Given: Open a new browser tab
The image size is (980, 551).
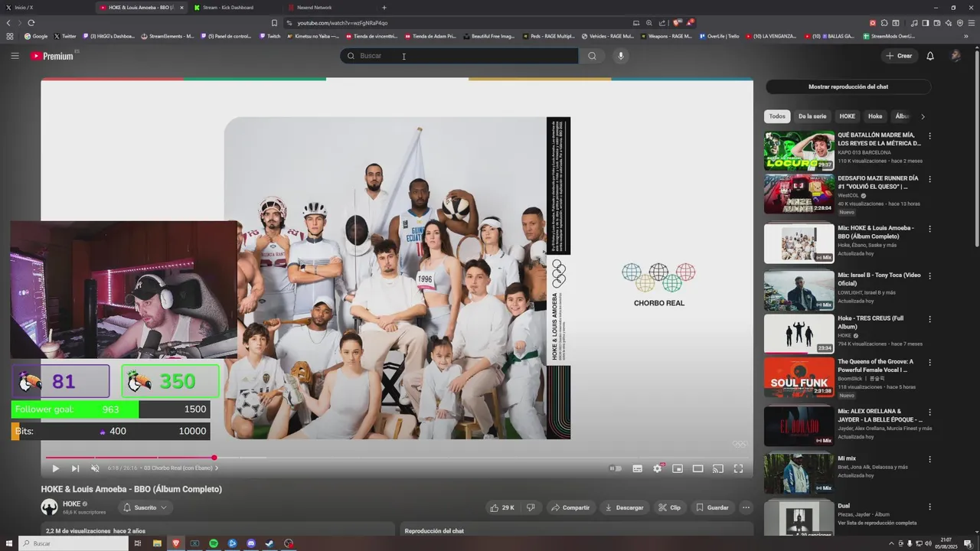Looking at the screenshot, I should (x=384, y=8).
